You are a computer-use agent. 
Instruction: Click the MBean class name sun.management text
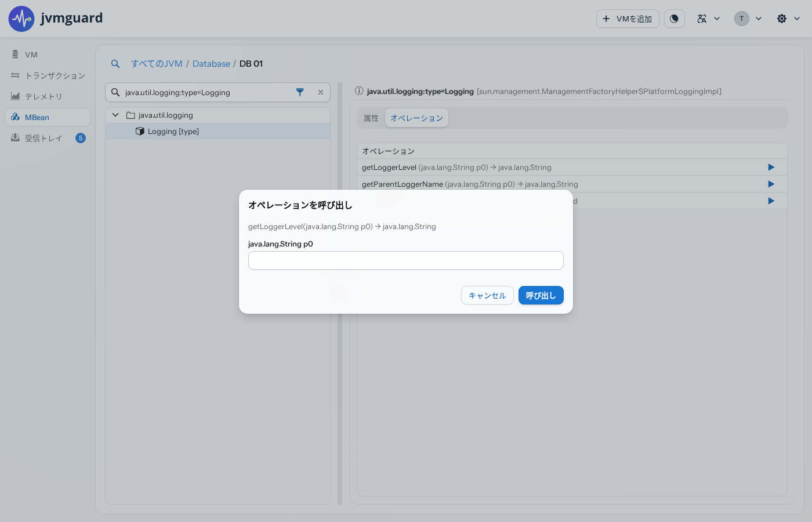click(x=599, y=92)
